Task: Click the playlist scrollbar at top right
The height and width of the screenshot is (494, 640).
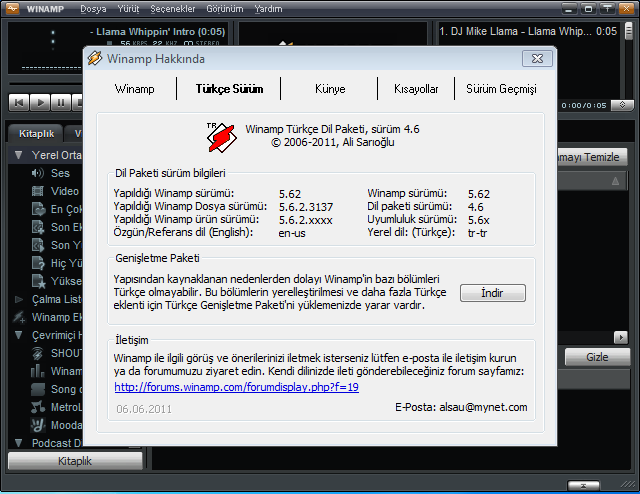Action: click(629, 31)
